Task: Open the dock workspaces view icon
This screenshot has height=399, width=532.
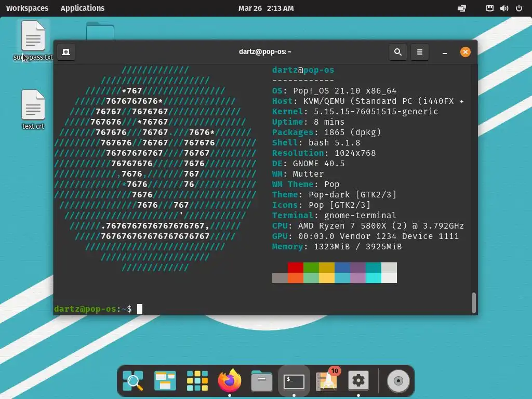Action: 165,381
